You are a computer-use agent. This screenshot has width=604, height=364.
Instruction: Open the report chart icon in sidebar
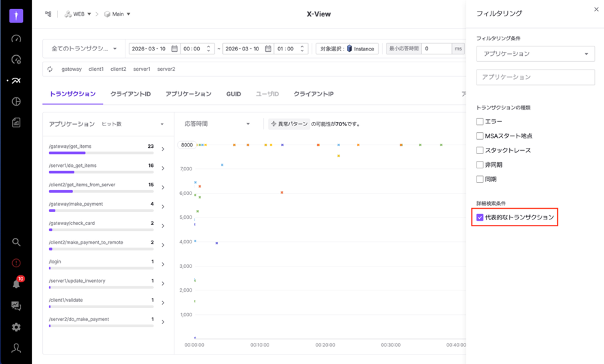click(x=16, y=123)
